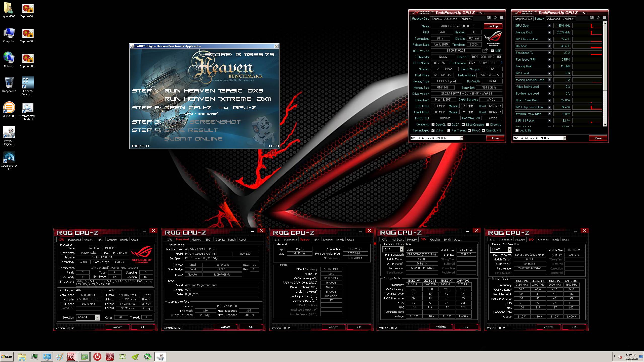Image resolution: width=644 pixels, height=362 pixels.
Task: Open the Slot #1 memory slot dropdown
Action: [x=401, y=249]
